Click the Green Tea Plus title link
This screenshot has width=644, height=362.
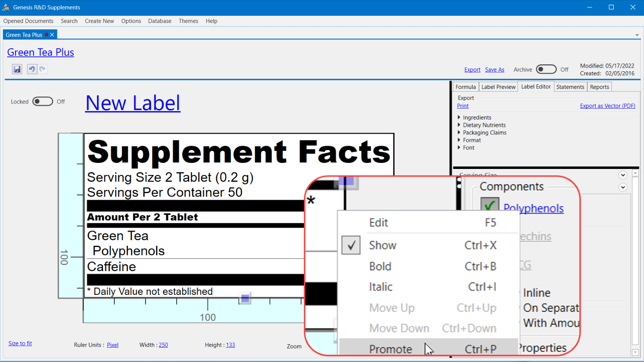41,52
